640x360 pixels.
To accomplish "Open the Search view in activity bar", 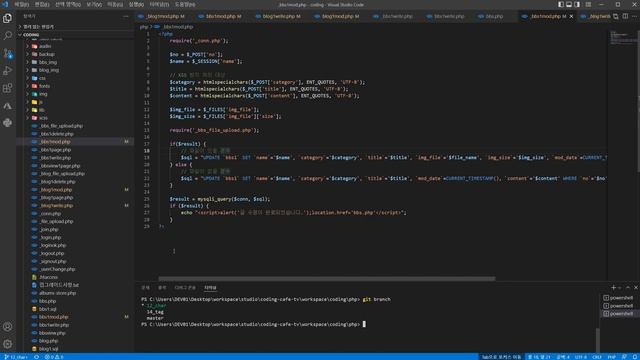I will pos(7,36).
